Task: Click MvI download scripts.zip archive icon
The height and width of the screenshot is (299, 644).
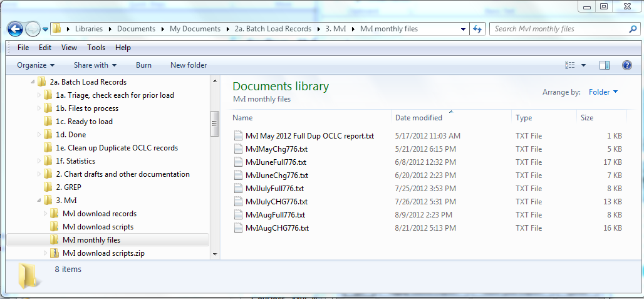Action: (x=55, y=253)
